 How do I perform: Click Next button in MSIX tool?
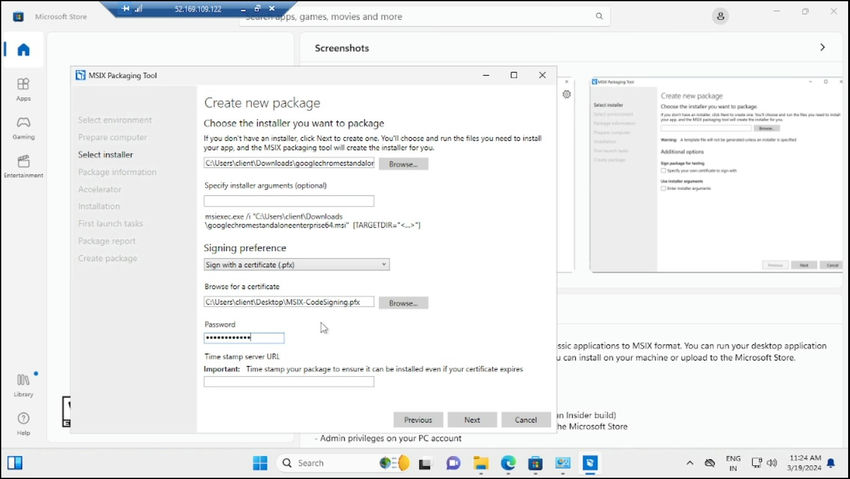point(472,420)
